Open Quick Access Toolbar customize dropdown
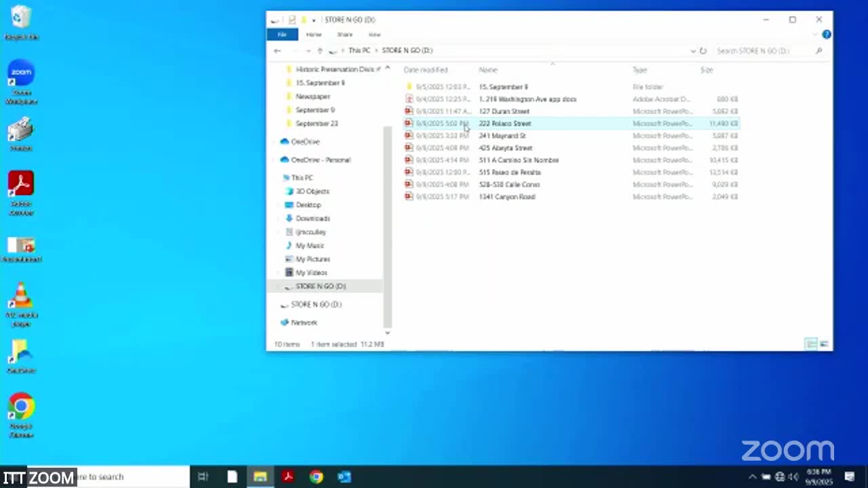 (314, 20)
